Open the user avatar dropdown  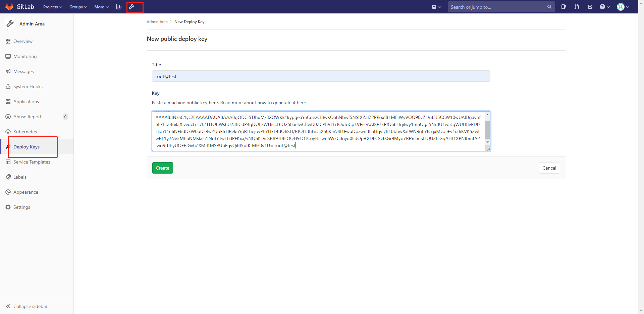[623, 7]
